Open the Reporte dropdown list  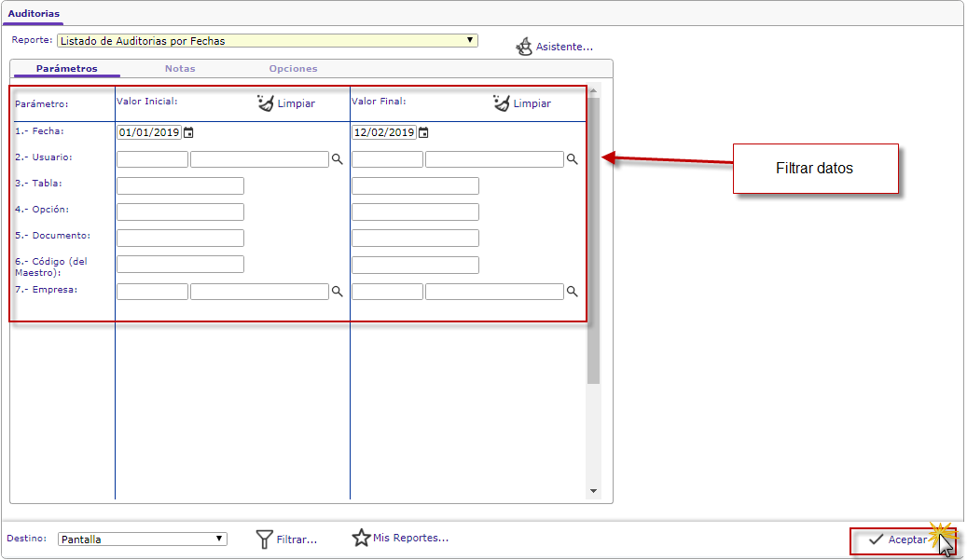coord(268,41)
